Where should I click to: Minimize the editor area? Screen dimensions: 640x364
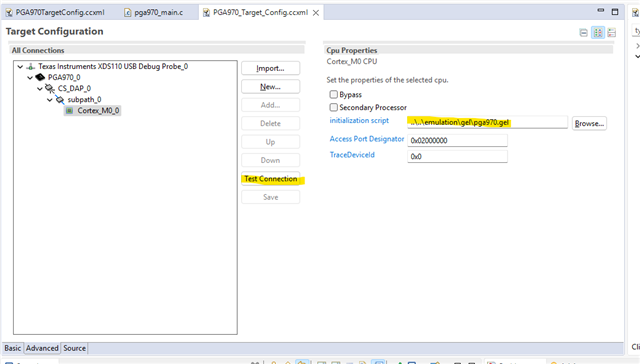pyautogui.click(x=600, y=11)
